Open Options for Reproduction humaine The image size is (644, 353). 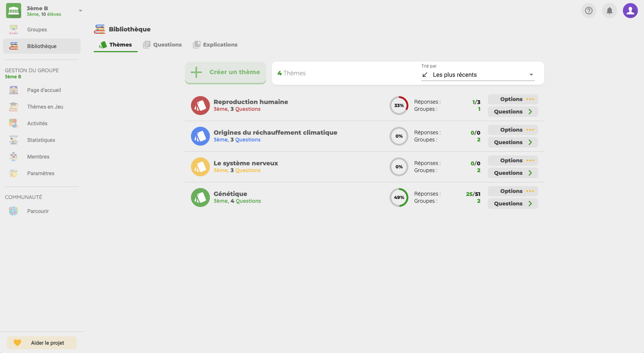click(x=512, y=99)
